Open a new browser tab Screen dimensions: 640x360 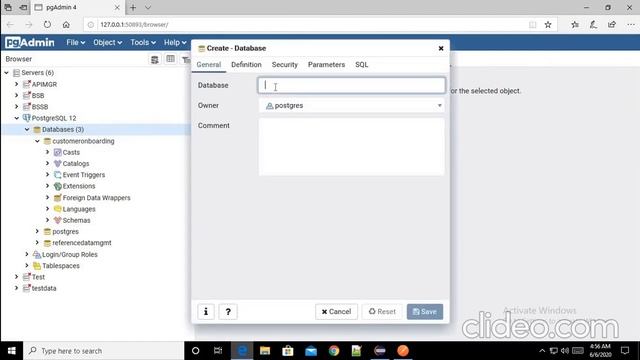point(133,7)
